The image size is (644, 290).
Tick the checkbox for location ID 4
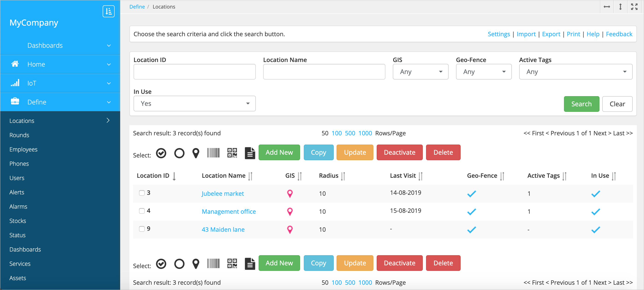[x=142, y=211]
